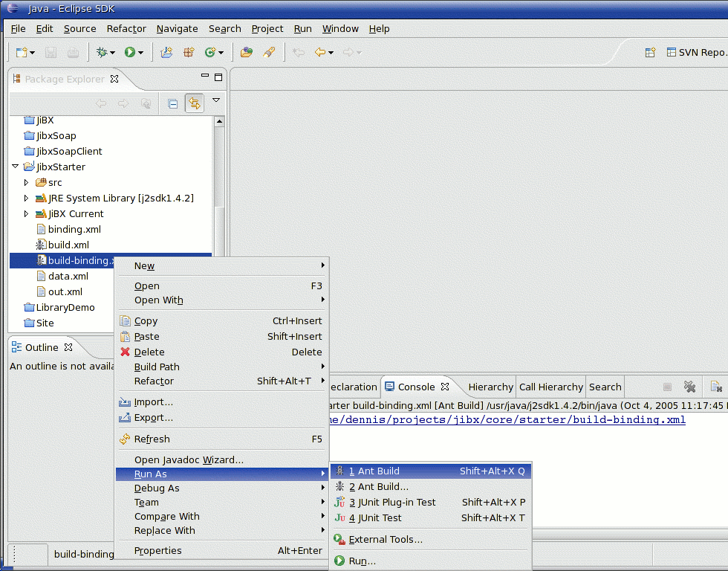
Task: Maximize the Package Explorer view
Action: (x=218, y=77)
